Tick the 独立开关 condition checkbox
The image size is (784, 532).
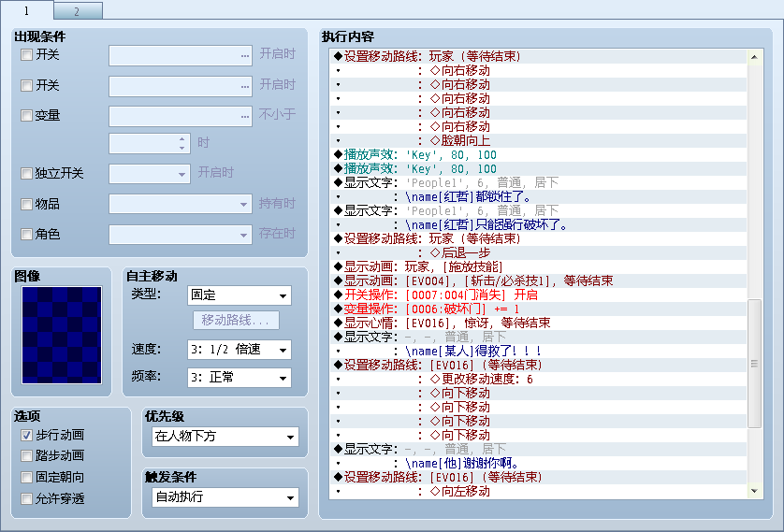click(26, 174)
